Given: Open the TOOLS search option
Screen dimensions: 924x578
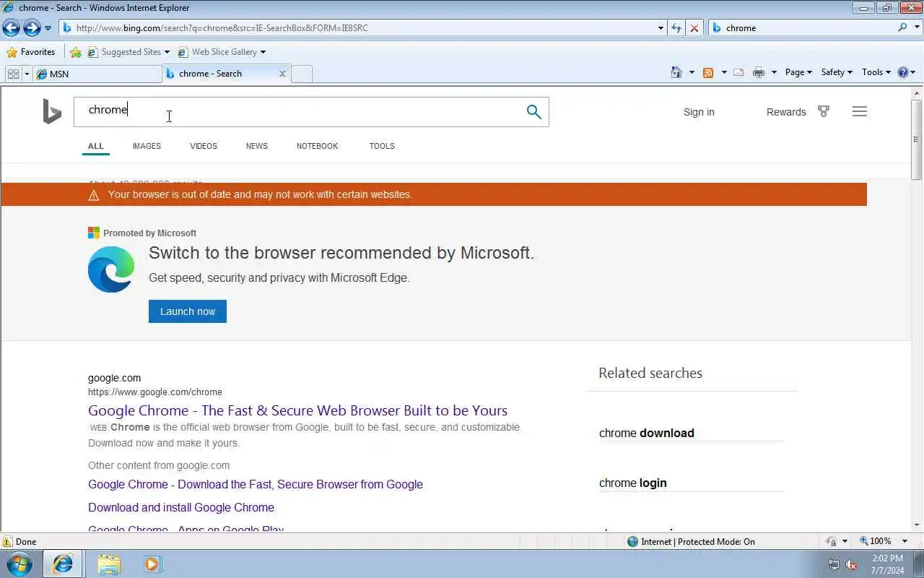Looking at the screenshot, I should [382, 146].
